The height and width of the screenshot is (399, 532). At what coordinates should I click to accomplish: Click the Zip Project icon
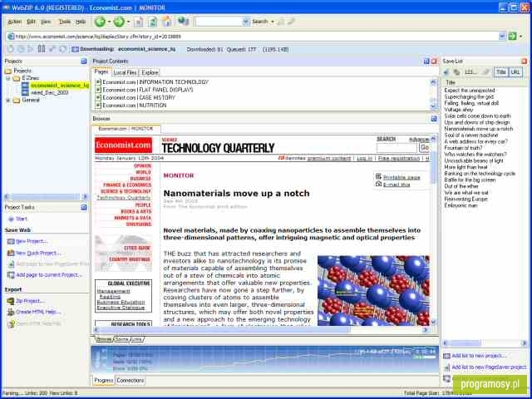[11, 301]
